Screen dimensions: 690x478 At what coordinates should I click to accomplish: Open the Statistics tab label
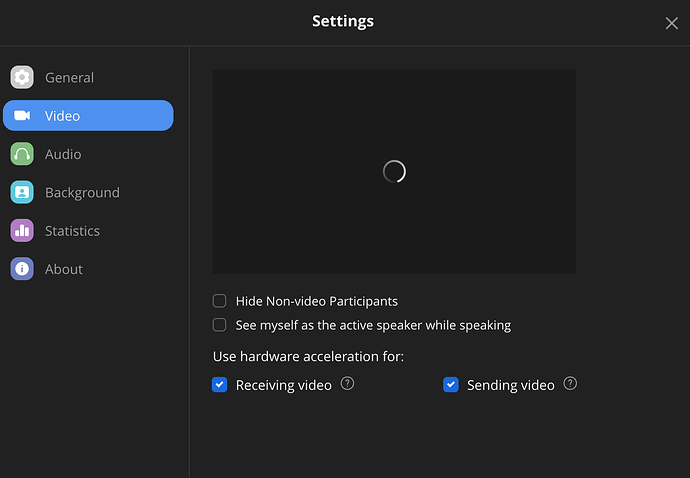[x=72, y=231]
